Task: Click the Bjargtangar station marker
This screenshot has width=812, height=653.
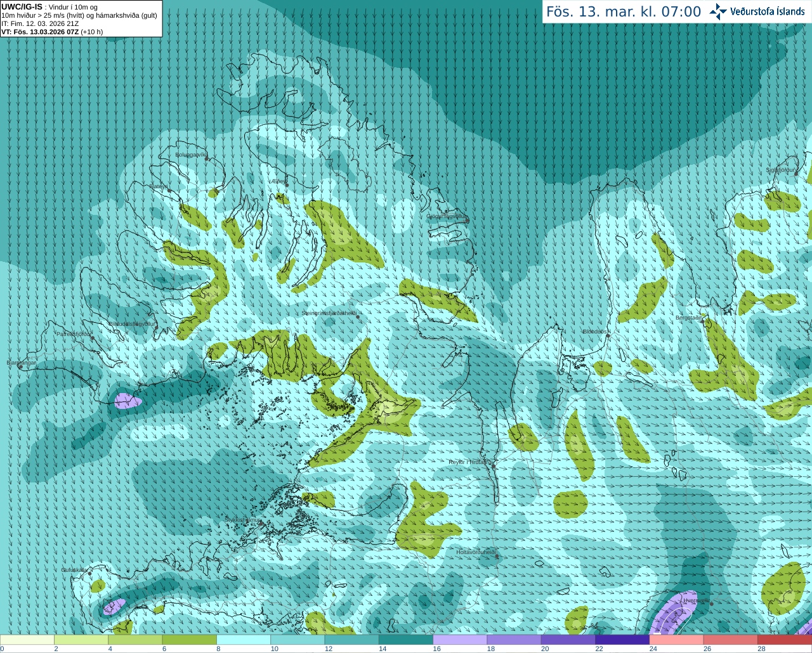Action: (20, 367)
